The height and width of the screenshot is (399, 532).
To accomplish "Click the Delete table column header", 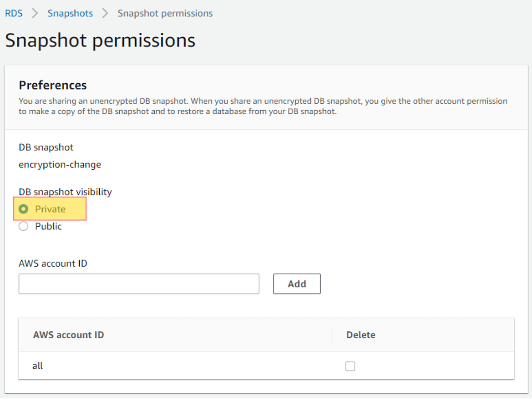I will (x=361, y=335).
